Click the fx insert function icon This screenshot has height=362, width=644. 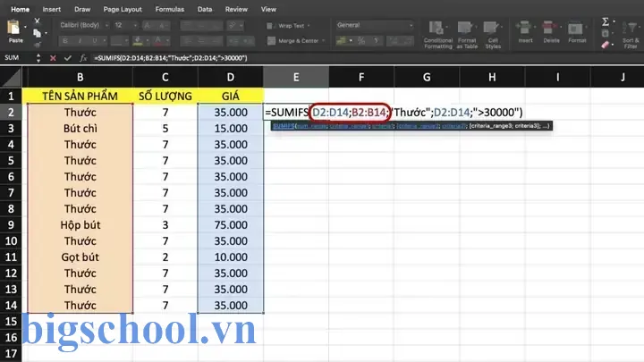(83, 58)
